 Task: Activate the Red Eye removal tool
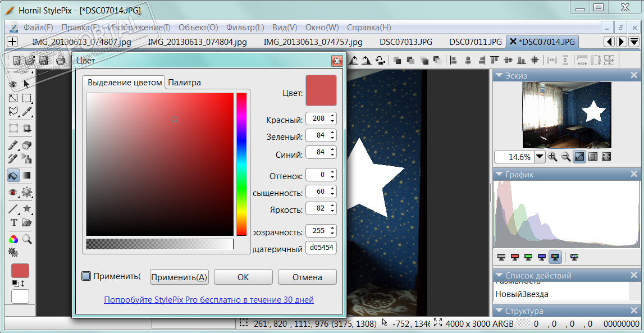pos(14,193)
